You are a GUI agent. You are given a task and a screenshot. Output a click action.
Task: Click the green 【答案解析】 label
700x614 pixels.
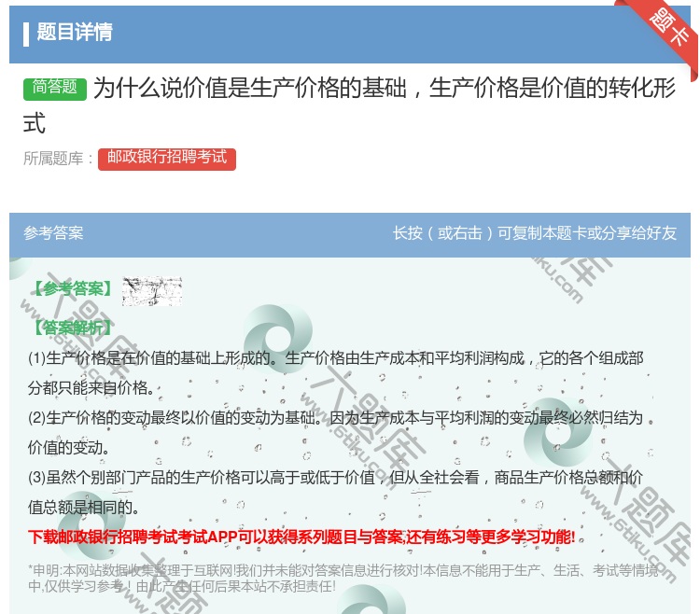coord(73,328)
